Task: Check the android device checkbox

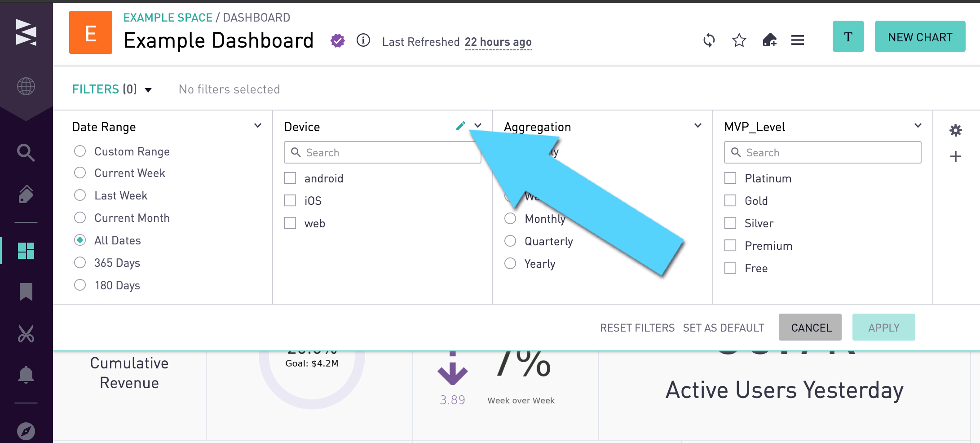Action: 290,178
